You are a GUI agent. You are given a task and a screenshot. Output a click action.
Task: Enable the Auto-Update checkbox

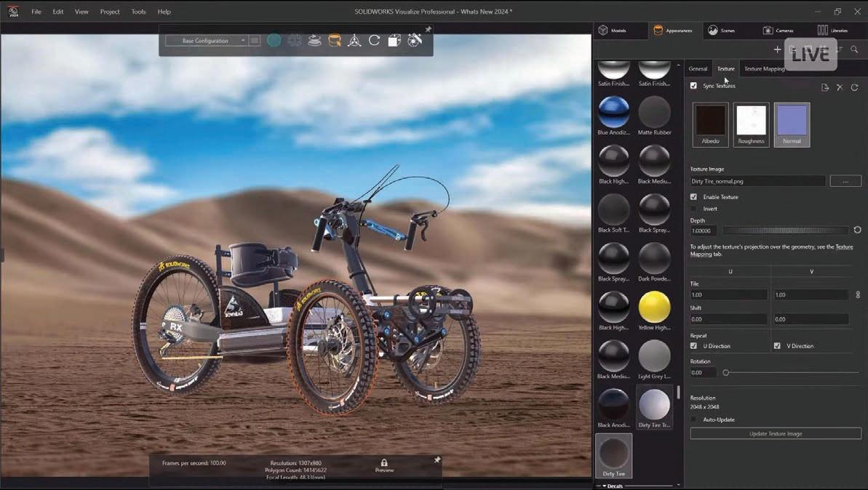tap(693, 419)
